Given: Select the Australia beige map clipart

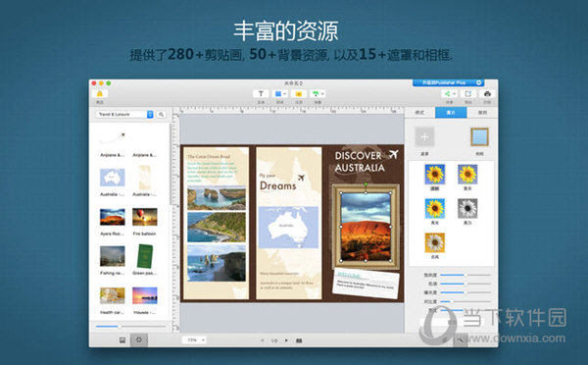Looking at the screenshot, I should point(145,178).
